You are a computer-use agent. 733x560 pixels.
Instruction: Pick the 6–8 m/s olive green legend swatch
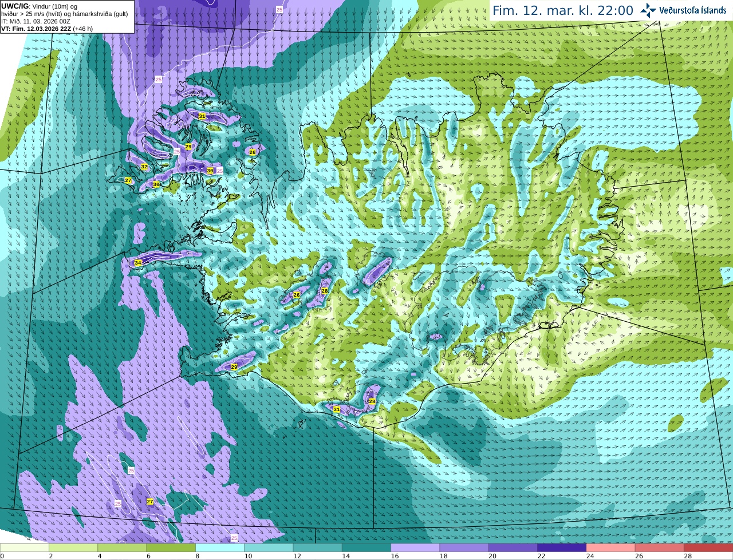pos(171,548)
